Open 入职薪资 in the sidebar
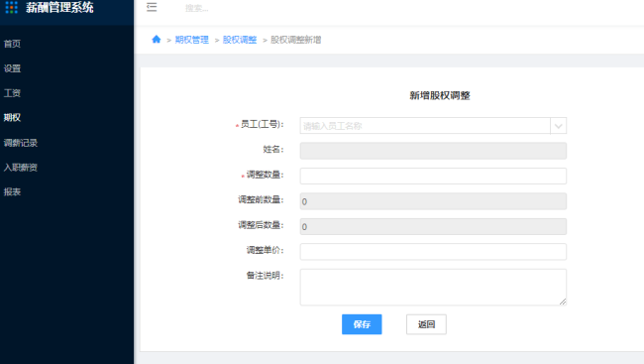This screenshot has width=644, height=364. 21,168
